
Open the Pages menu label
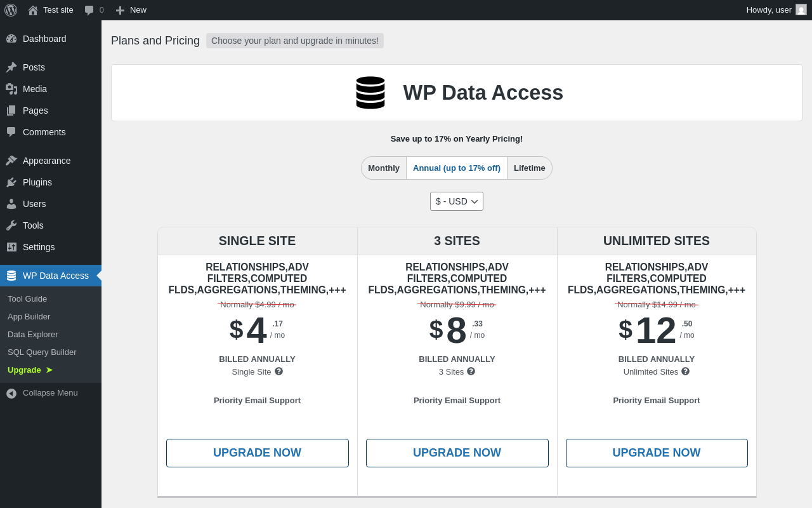click(36, 110)
